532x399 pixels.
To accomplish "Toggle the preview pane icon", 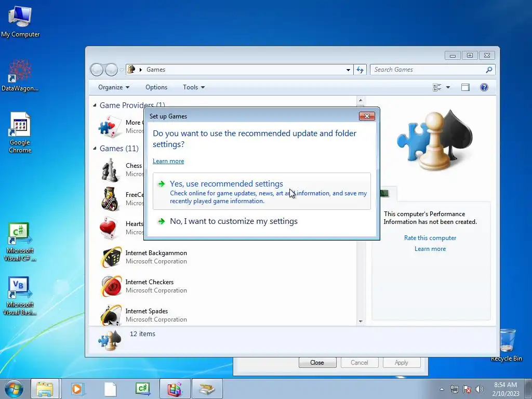I will pos(465,87).
